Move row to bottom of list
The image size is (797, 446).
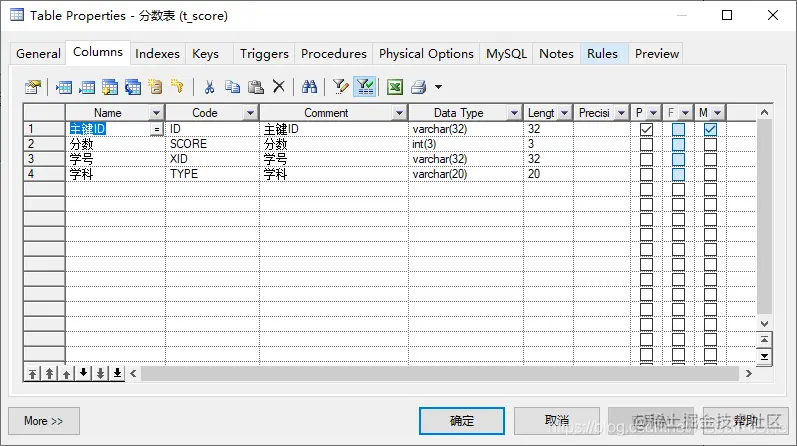[x=117, y=374]
